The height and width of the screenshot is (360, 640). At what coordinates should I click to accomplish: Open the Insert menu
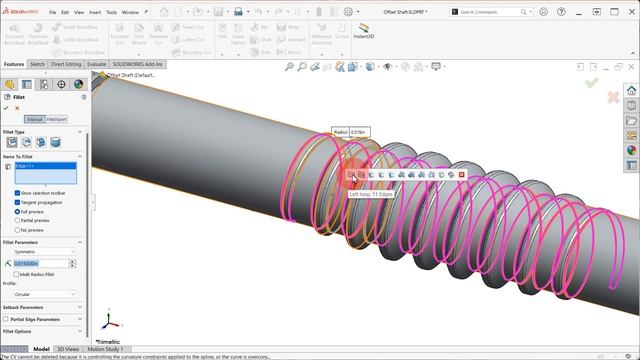[95, 12]
